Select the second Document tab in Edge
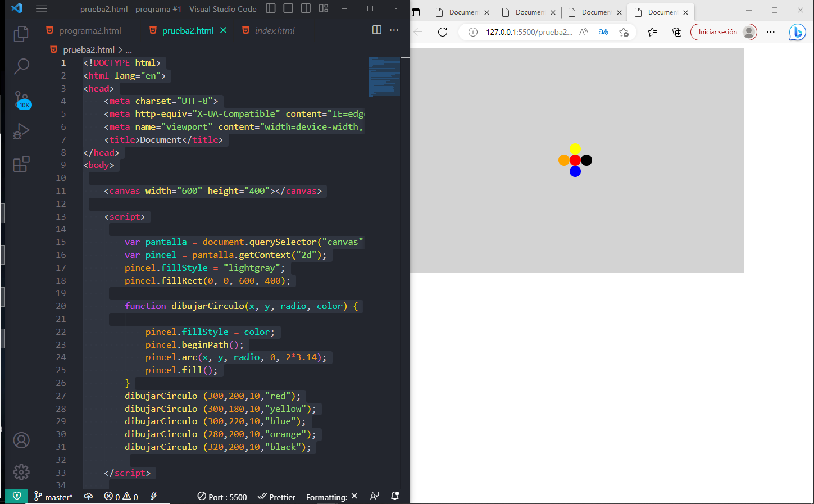 (530, 12)
